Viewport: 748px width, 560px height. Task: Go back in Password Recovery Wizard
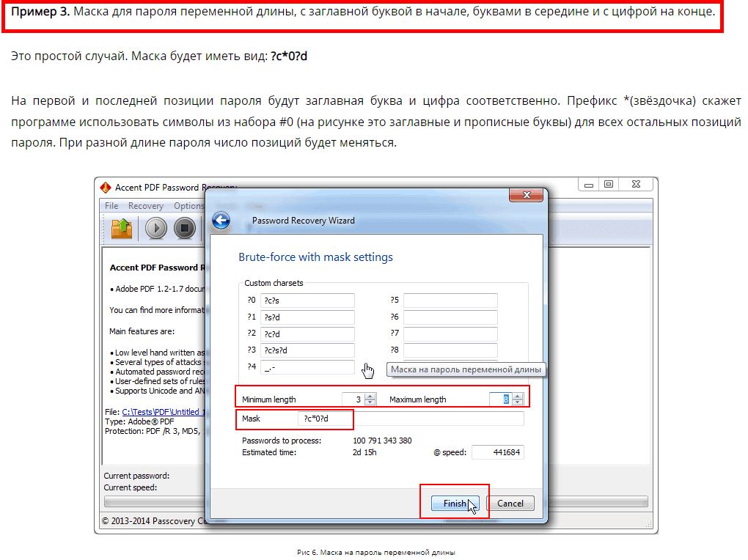pyautogui.click(x=221, y=221)
